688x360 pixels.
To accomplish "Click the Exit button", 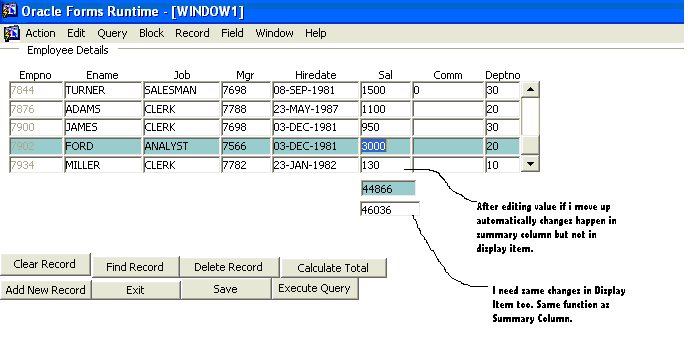I will tap(136, 290).
